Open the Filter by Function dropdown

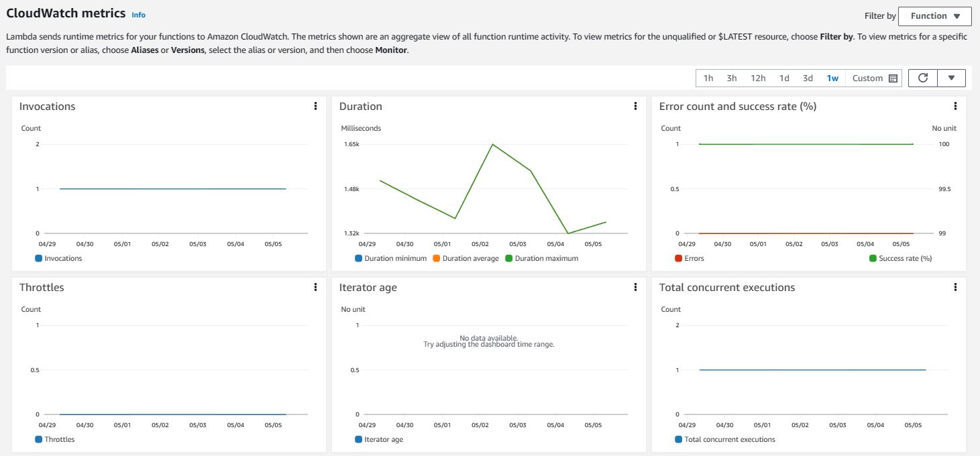coord(935,16)
